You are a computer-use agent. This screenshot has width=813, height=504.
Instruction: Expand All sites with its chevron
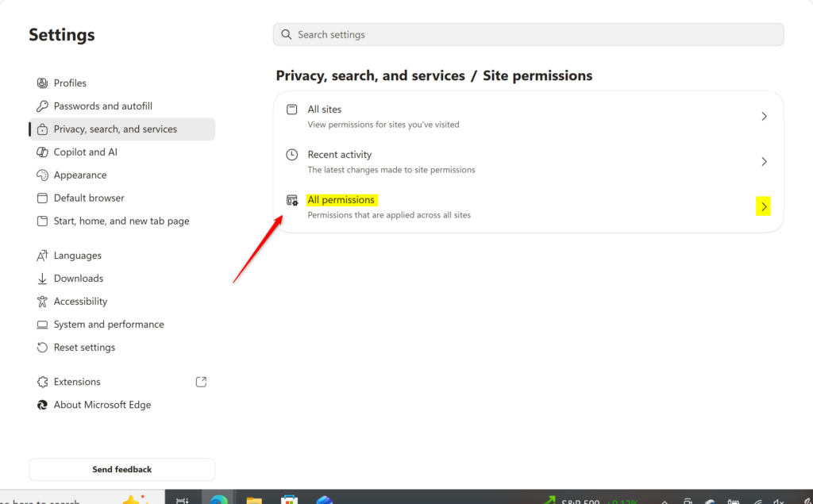point(764,116)
